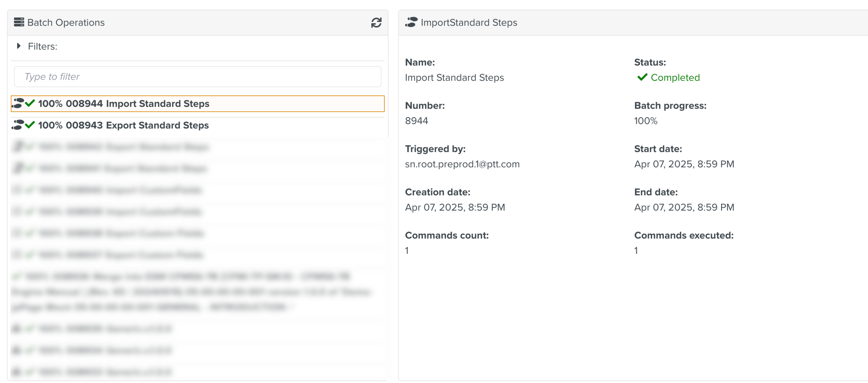This screenshot has width=868, height=383.
Task: Click footsteps icon on the 008943 row
Action: pyautogui.click(x=18, y=125)
